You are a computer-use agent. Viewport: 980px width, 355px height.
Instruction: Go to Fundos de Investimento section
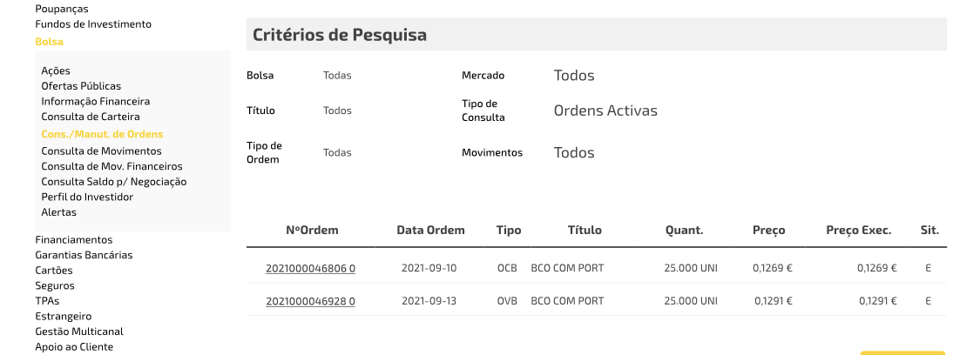[93, 24]
